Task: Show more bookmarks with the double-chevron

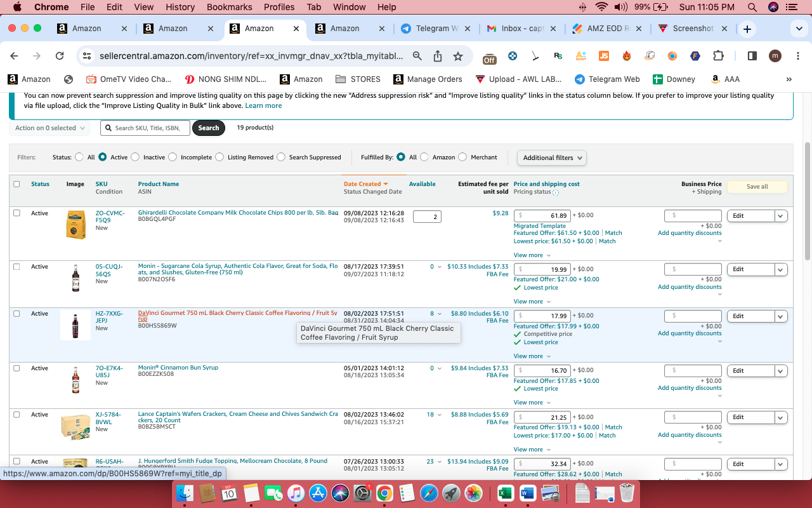Action: tap(789, 79)
